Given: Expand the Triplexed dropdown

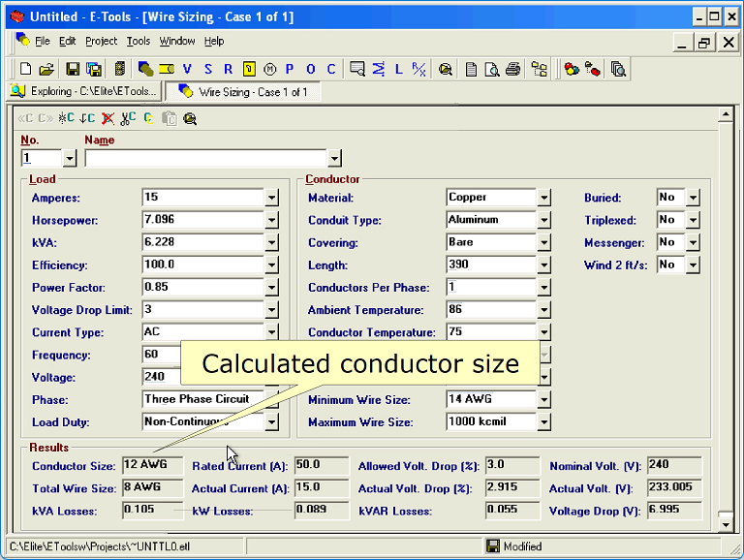Looking at the screenshot, I should pyautogui.click(x=693, y=221).
